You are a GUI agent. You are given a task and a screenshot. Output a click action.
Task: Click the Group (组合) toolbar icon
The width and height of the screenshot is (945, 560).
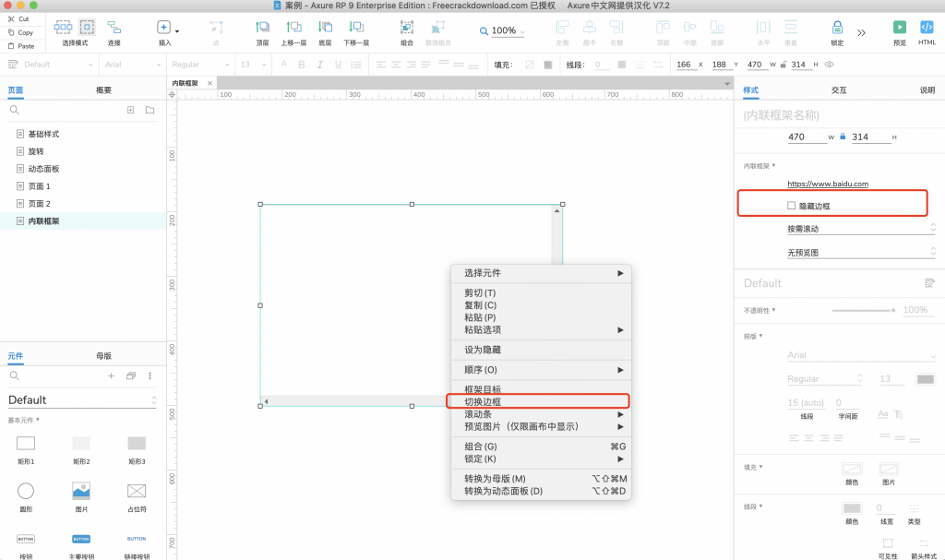point(407,28)
